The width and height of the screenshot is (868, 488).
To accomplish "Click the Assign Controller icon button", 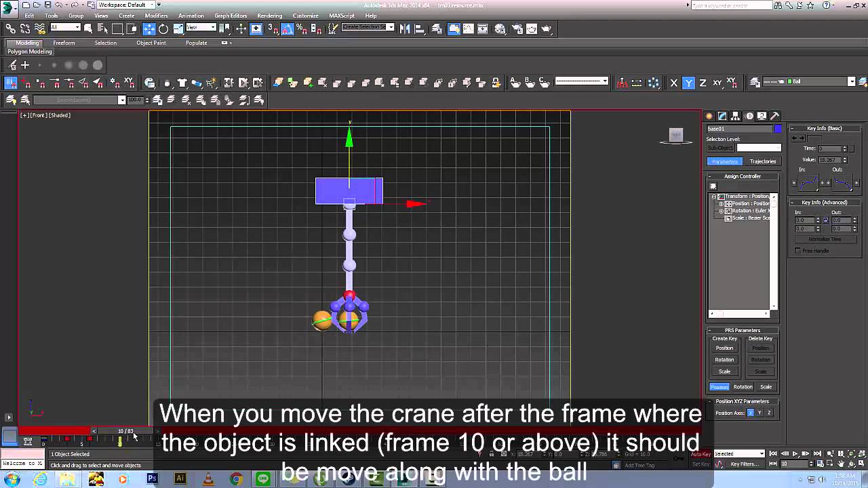I will coord(713,186).
